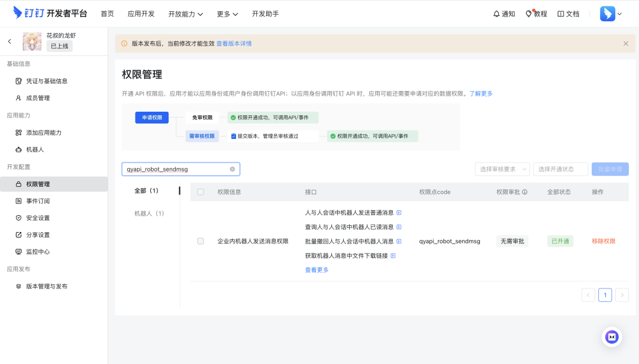The image size is (639, 364).
Task: Go to previous page in pagination
Action: pos(588,295)
